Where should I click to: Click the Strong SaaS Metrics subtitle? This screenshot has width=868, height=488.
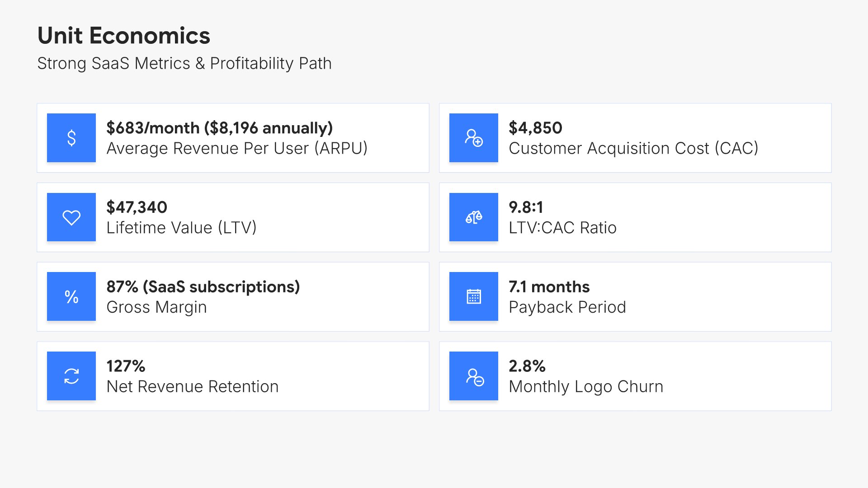pos(184,63)
